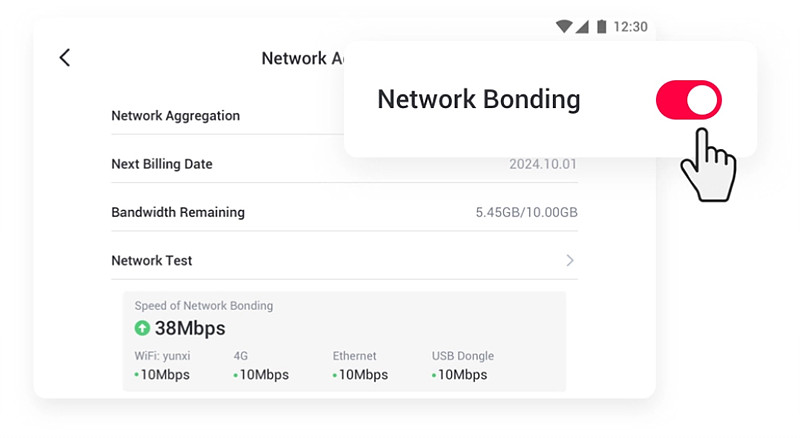Click the green dot beside Ethernet speed
The height and width of the screenshot is (438, 800).
point(335,375)
